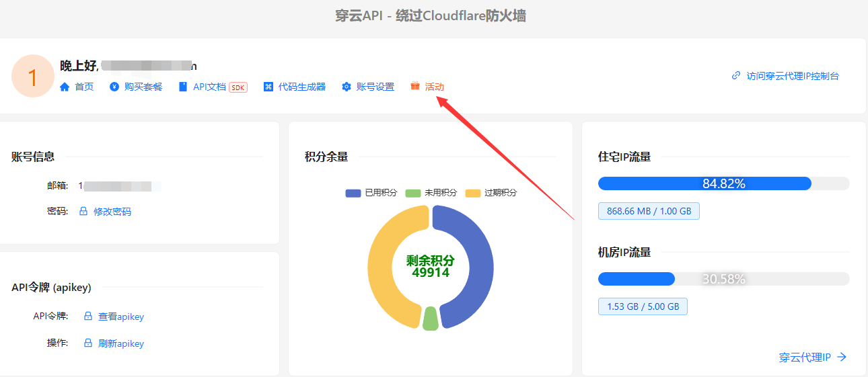Click the gift icon beside 活动
The image size is (868, 377).
pos(415,86)
